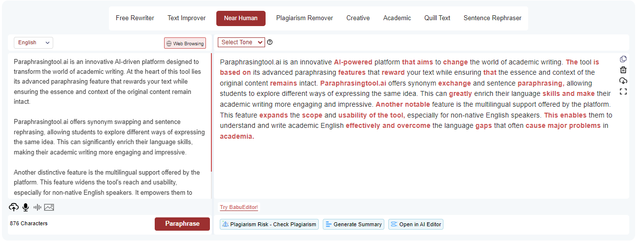
Task: Click highlighted phrase "Another notable"
Action: (403, 104)
